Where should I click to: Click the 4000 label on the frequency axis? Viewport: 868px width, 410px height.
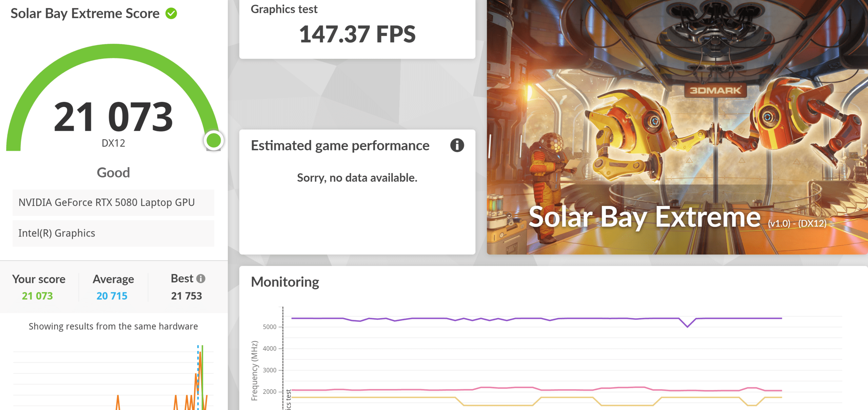(270, 348)
